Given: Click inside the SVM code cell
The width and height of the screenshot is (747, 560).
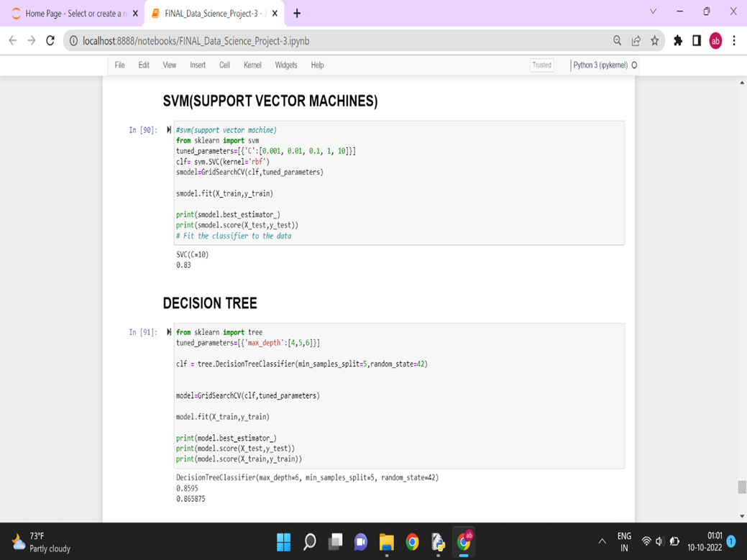Looking at the screenshot, I should point(399,183).
